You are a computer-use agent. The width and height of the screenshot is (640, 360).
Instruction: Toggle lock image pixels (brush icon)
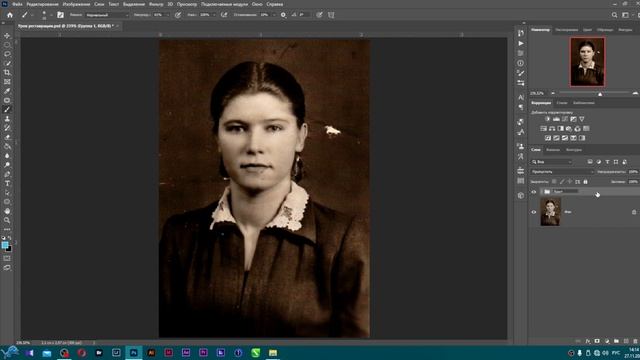click(x=562, y=182)
